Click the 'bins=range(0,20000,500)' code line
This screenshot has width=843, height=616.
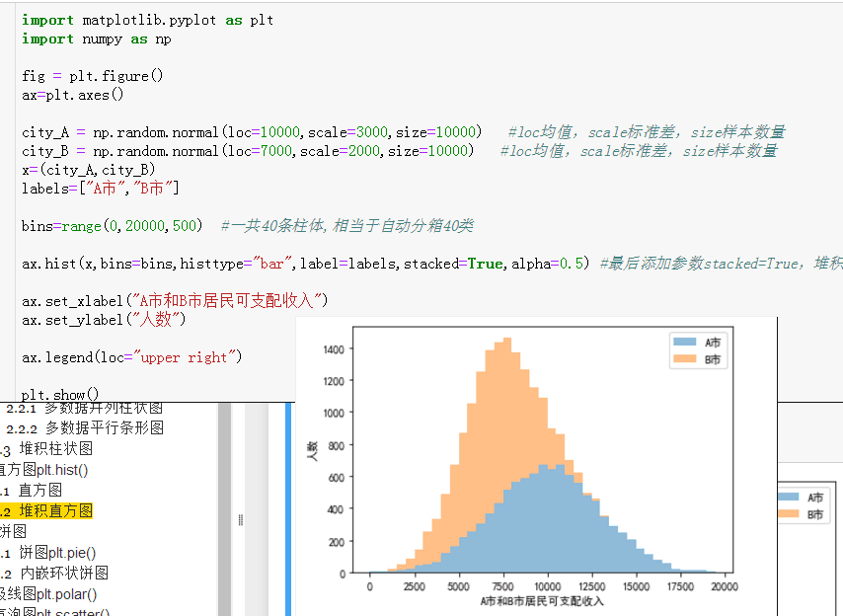(112, 226)
